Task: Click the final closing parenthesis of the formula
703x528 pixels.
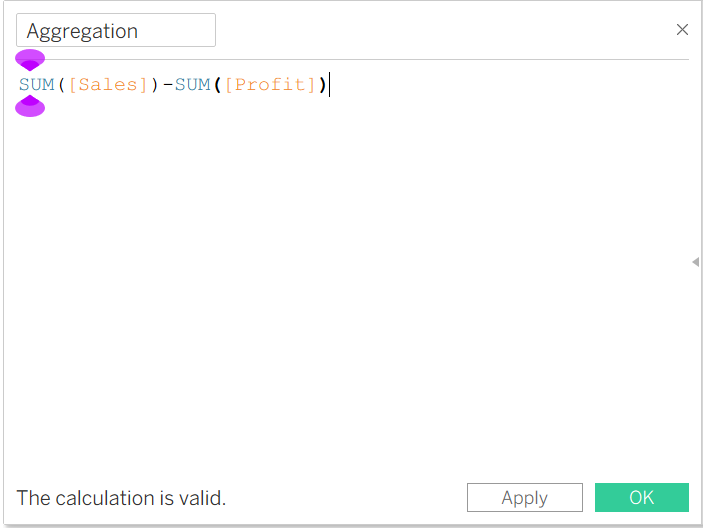Action: 322,84
